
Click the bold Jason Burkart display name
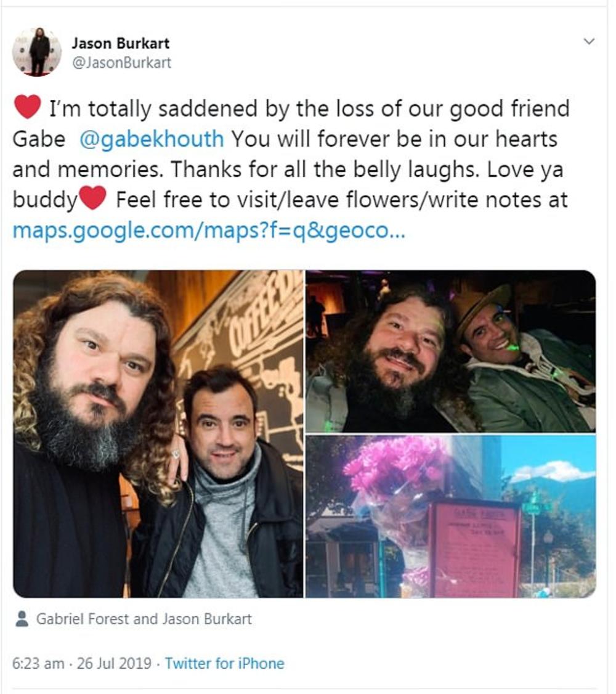[x=121, y=43]
